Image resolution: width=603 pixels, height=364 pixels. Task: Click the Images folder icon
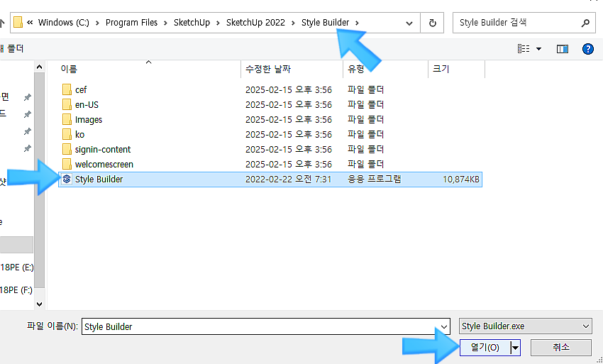[67, 119]
